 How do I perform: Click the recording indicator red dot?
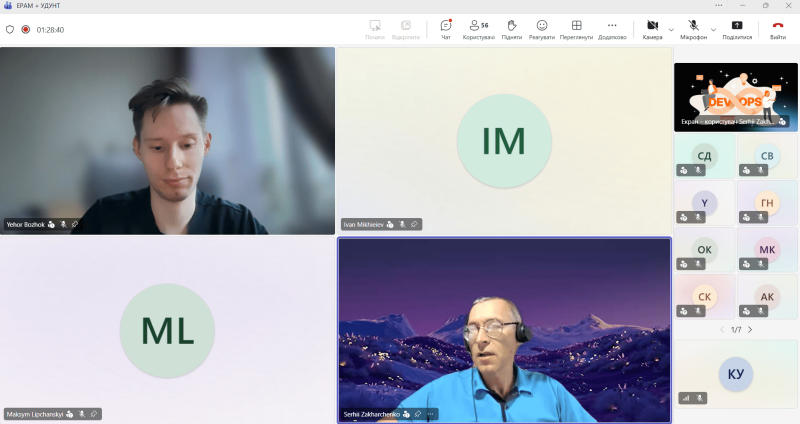pos(26,30)
